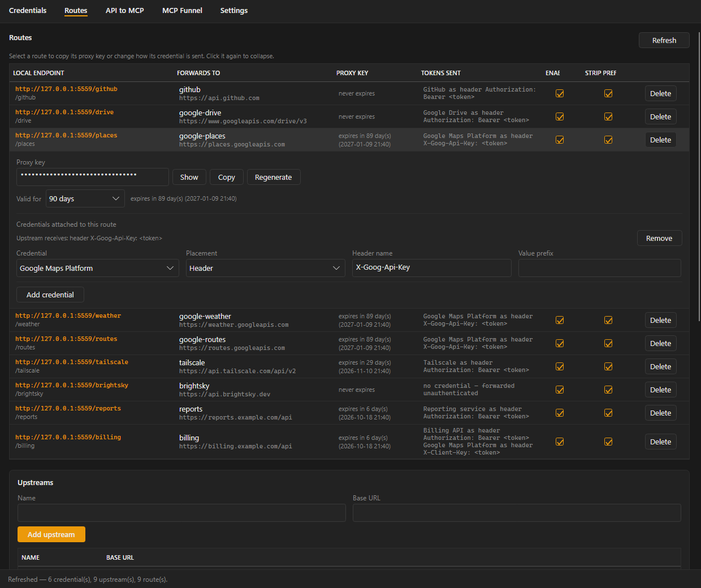Delete the billing route
The image size is (701, 588).
[x=660, y=442]
